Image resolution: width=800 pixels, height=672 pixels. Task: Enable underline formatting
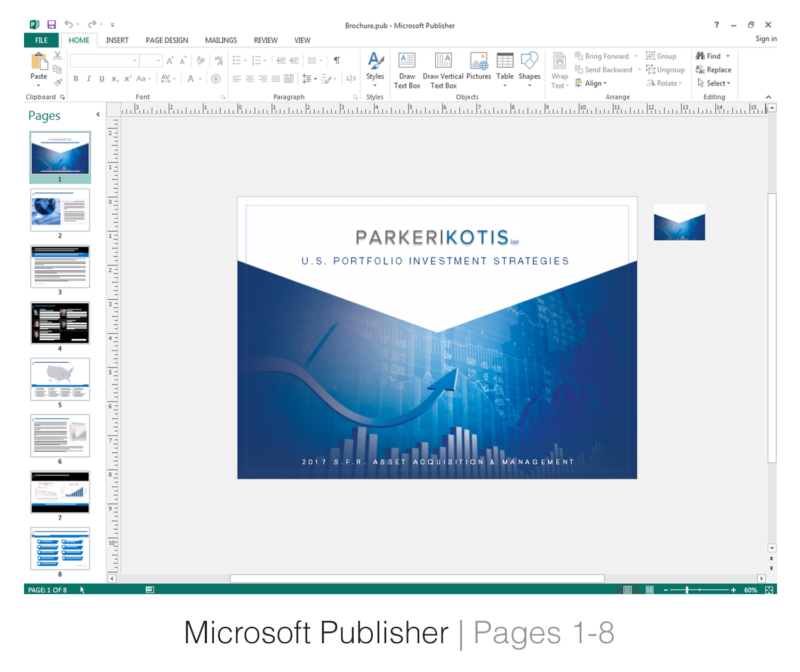[x=101, y=78]
